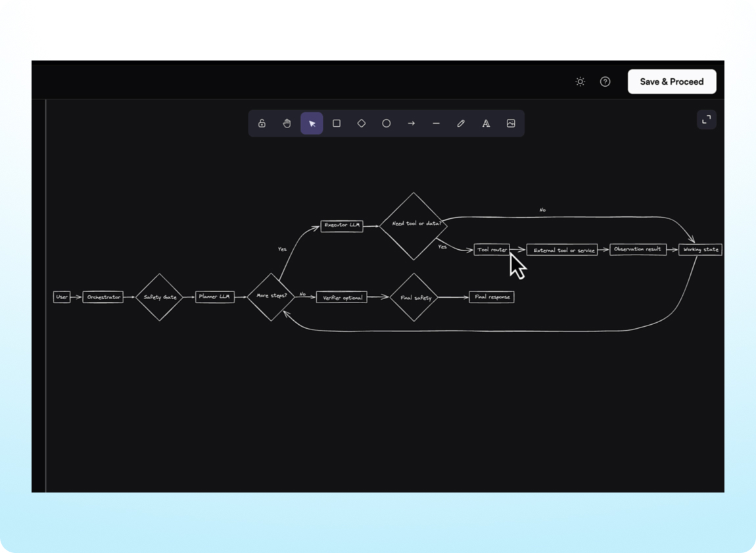Select External tool or service node

[562, 250]
